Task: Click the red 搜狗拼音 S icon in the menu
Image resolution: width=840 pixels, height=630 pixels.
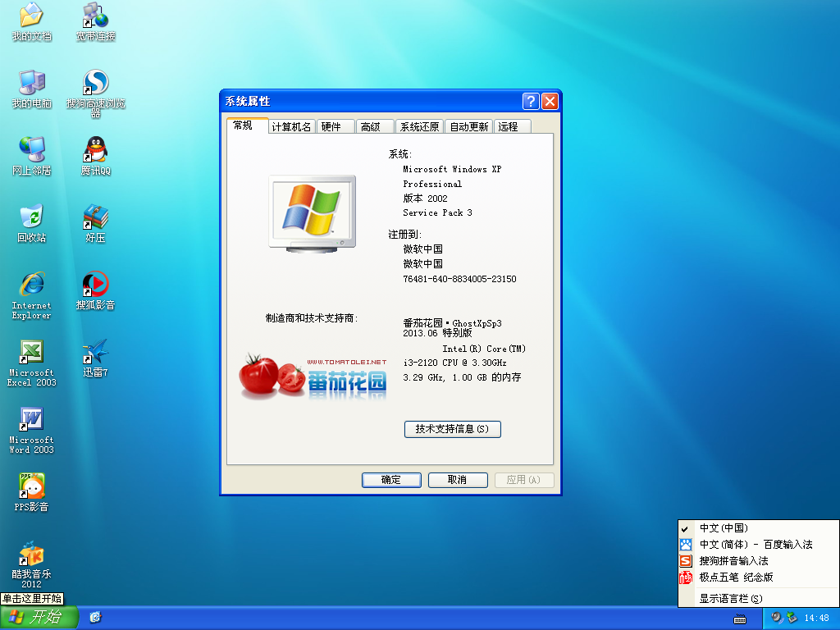Action: (686, 561)
